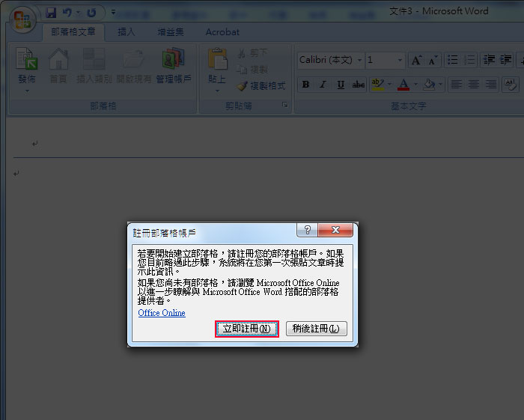524x420 pixels.
Task: Click the 複製 copy button
Action: point(253,70)
